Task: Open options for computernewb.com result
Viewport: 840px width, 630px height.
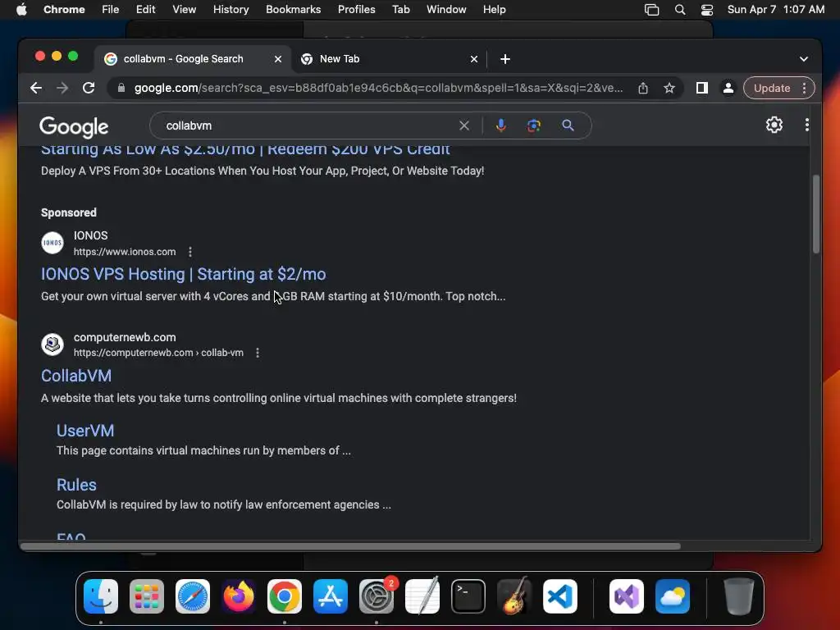Action: click(258, 353)
